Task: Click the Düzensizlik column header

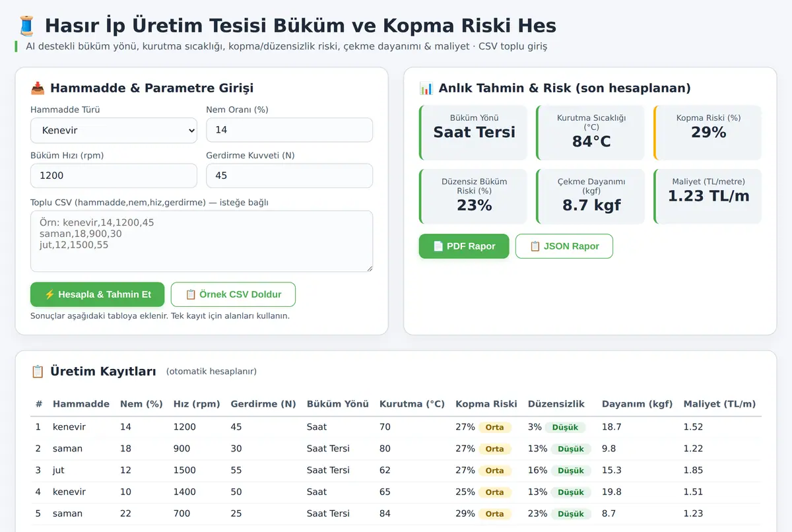Action: 556,404
